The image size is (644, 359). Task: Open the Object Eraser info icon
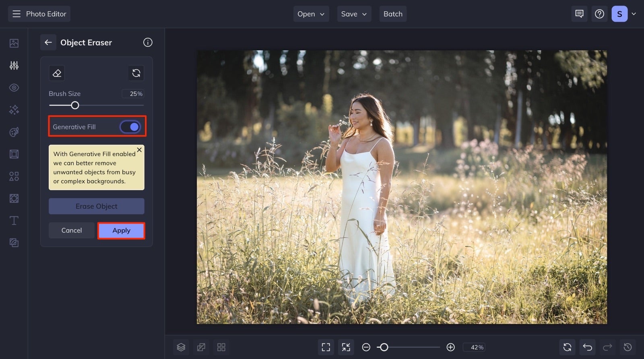[x=148, y=42]
